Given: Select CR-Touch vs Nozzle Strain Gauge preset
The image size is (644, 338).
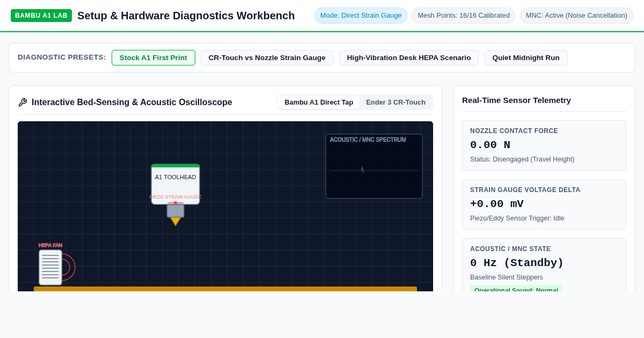Looking at the screenshot, I should click(267, 58).
